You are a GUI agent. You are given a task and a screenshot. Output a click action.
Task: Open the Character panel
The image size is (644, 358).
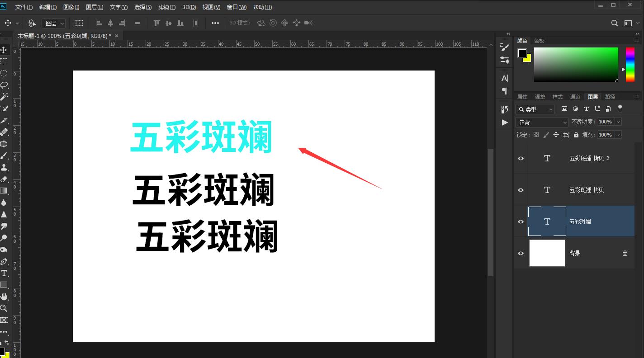504,78
